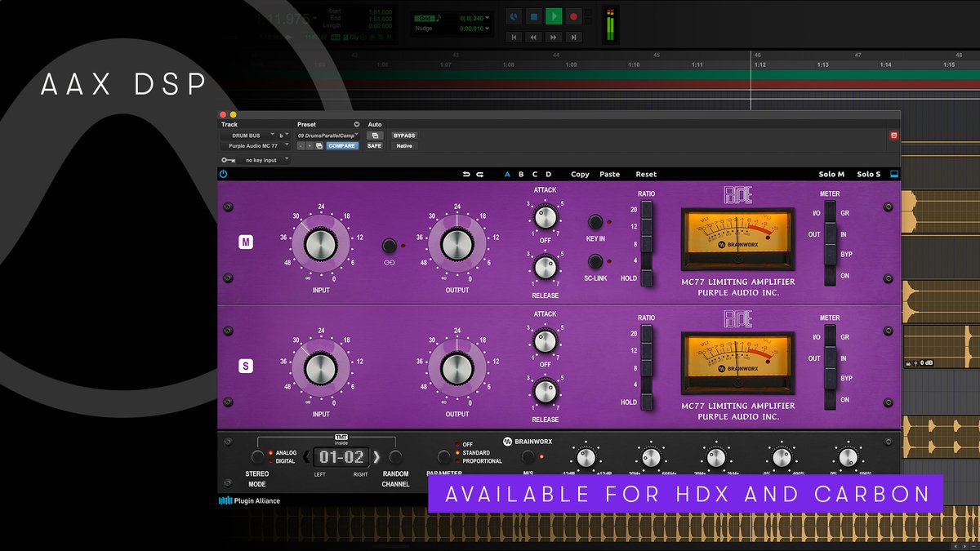Click the redo arrow icon
The image size is (980, 551).
[480, 174]
